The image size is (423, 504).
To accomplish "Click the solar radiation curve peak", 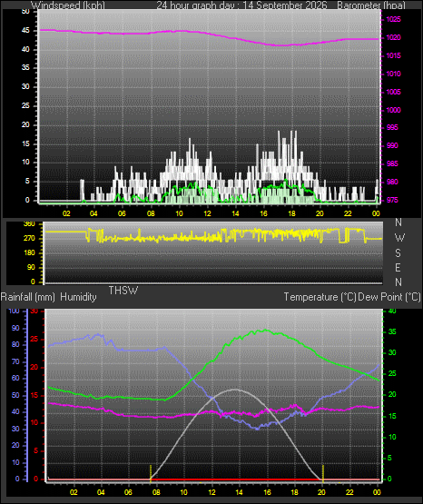I will (x=236, y=390).
